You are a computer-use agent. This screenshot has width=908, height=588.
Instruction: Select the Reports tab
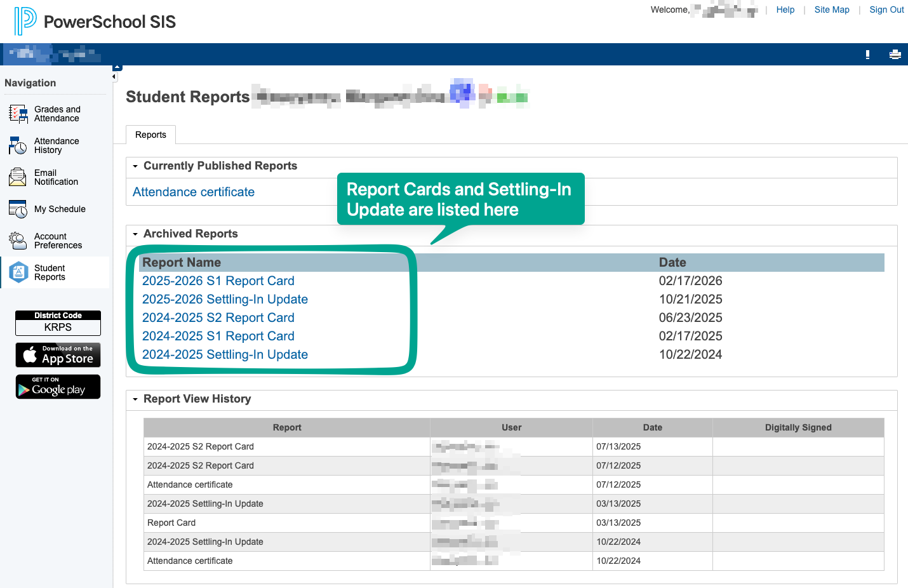click(x=150, y=135)
